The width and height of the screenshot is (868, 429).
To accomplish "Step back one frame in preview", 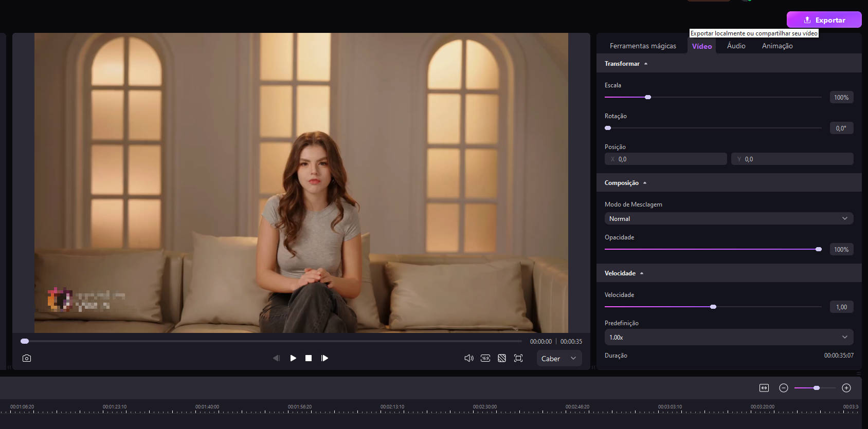I will (276, 358).
